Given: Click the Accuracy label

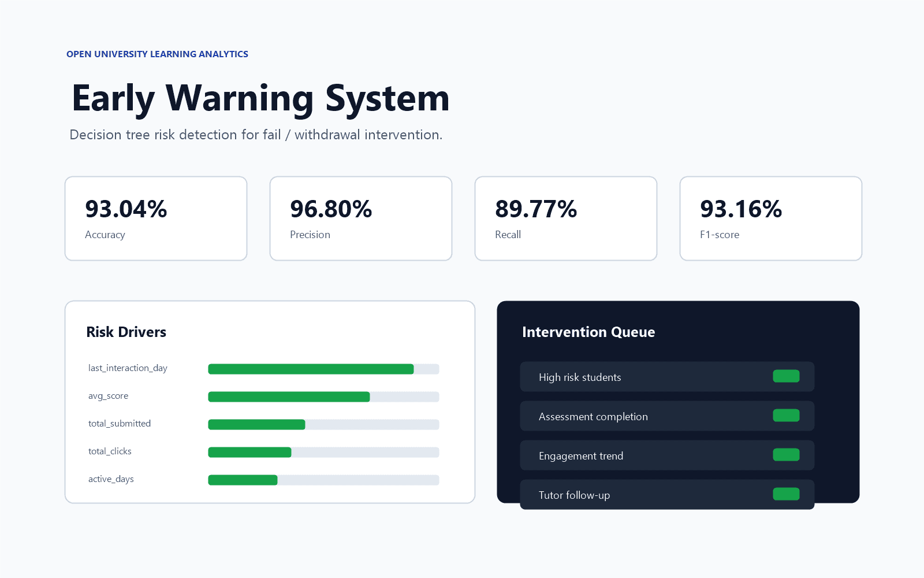Looking at the screenshot, I should pyautogui.click(x=105, y=235).
